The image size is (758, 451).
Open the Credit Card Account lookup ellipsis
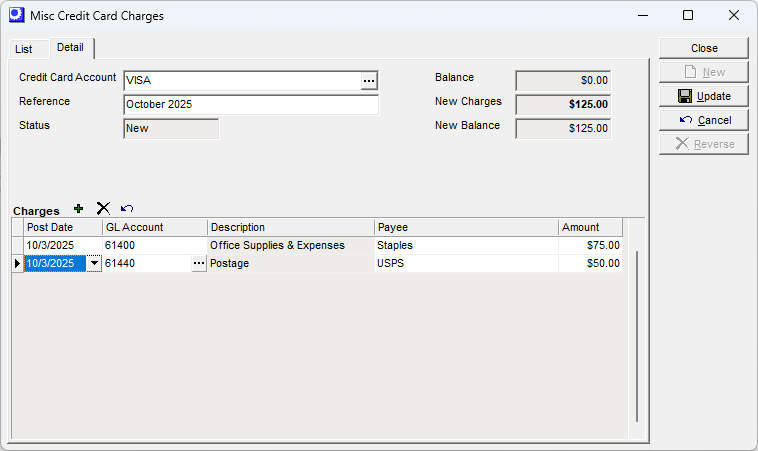(x=369, y=81)
